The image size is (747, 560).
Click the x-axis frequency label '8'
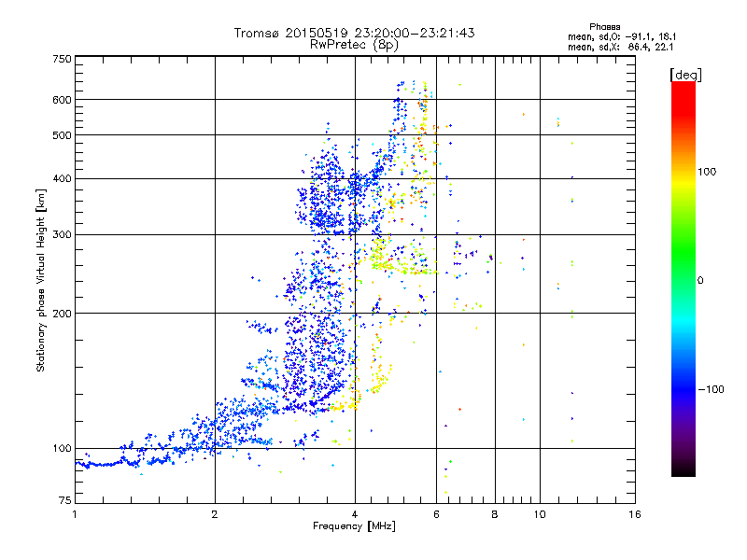(495, 514)
